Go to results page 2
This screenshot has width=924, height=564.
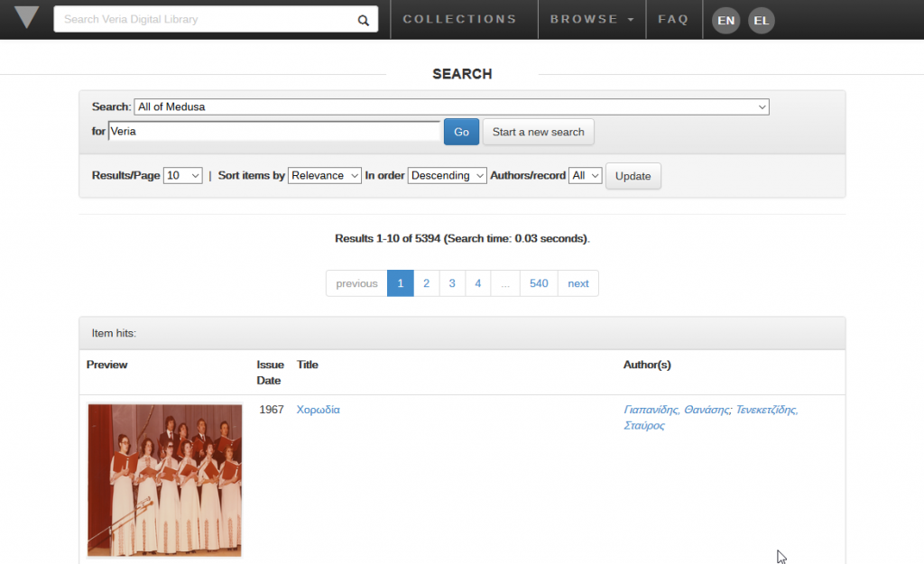click(426, 283)
